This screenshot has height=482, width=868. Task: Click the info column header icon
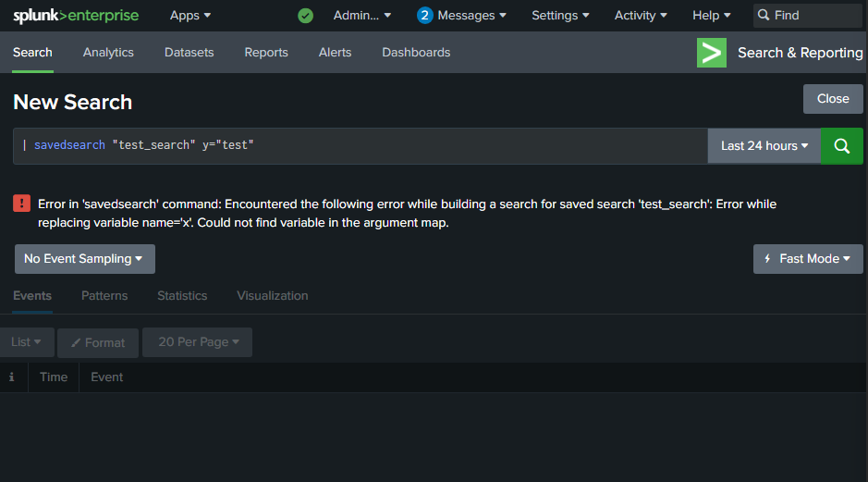12,377
